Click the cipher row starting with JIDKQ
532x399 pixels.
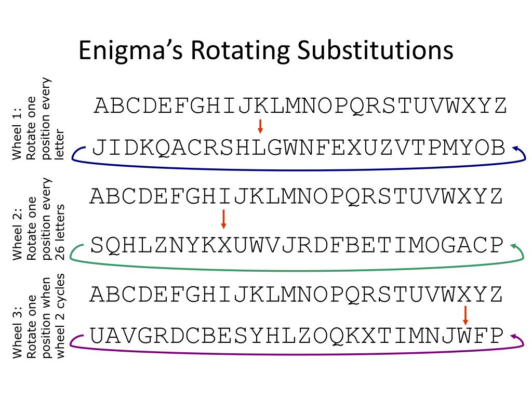pos(299,148)
